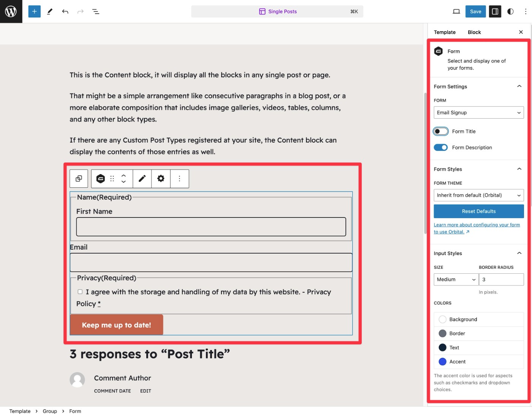Click the Save button
The width and height of the screenshot is (532, 414).
[x=475, y=11]
